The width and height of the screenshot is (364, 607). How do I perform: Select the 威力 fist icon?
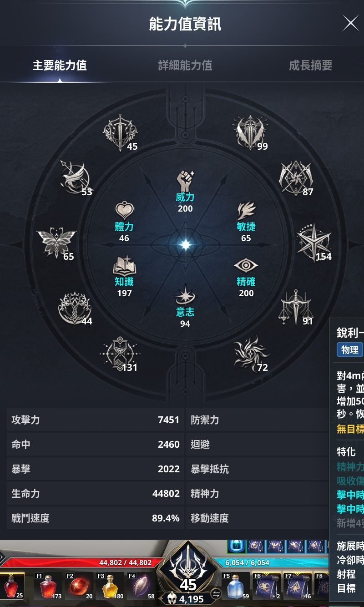click(185, 181)
